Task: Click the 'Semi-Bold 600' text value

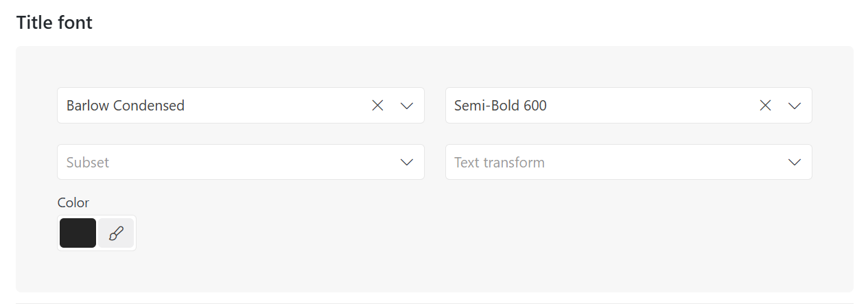Action: click(x=500, y=105)
